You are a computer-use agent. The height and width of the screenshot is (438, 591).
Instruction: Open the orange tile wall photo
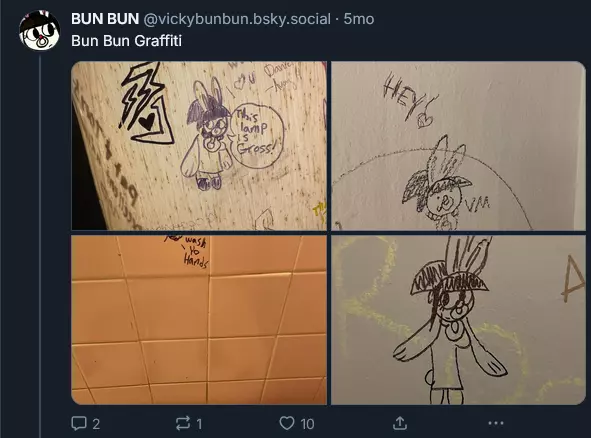[x=199, y=320]
